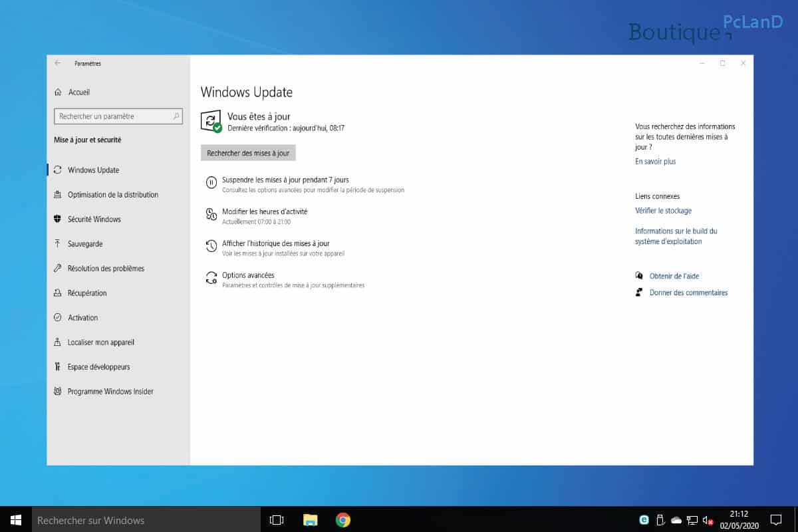Open the network tray icon

tap(692, 520)
